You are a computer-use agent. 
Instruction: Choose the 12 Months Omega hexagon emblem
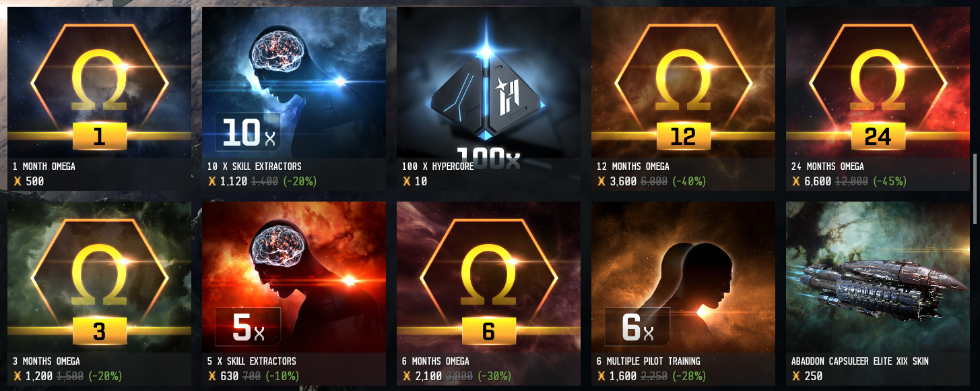[x=683, y=82]
